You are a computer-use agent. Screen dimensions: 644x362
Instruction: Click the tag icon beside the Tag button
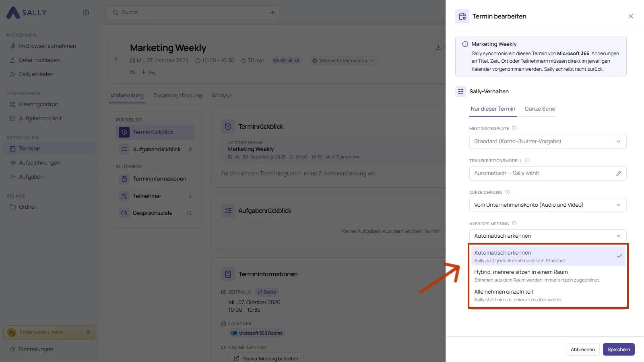point(132,72)
